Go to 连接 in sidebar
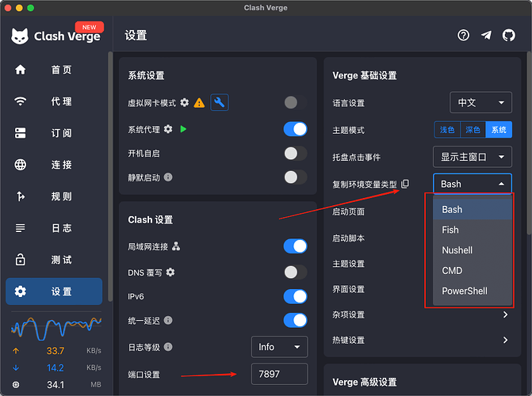The width and height of the screenshot is (532, 396). (54, 165)
